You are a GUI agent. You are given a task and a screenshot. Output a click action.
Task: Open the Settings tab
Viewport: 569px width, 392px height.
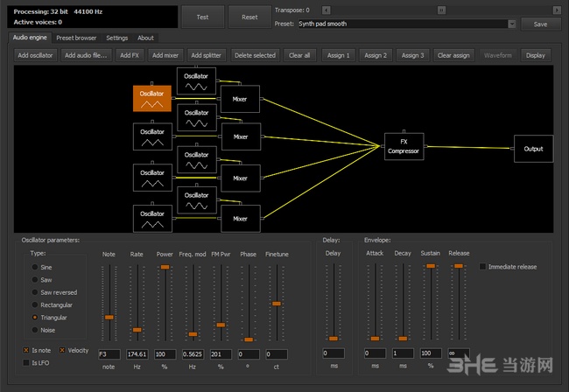point(116,38)
